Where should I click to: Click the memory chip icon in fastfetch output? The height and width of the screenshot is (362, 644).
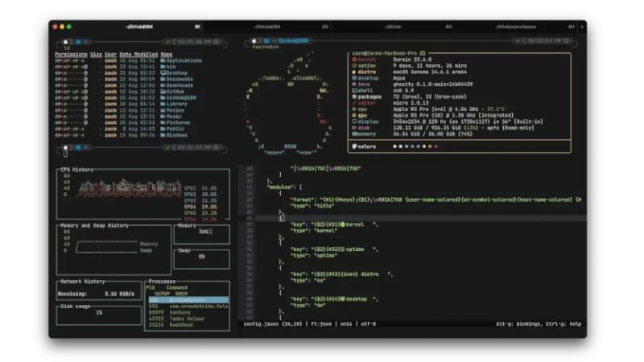pyautogui.click(x=354, y=134)
